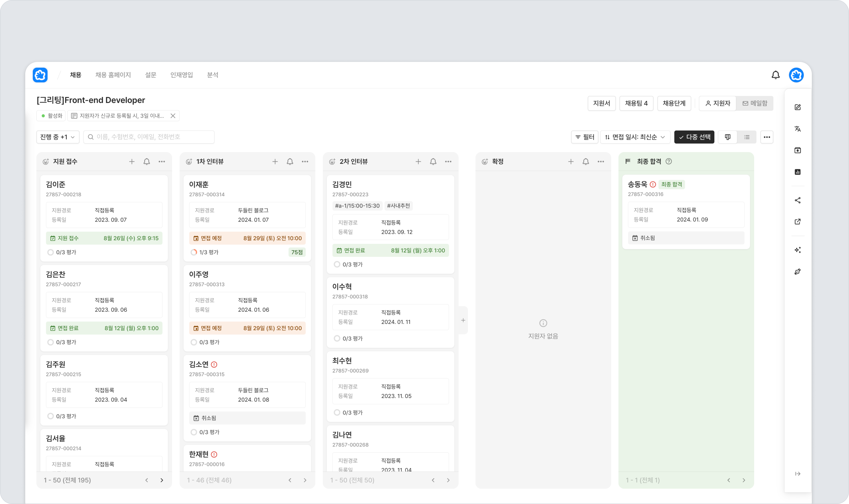Switch to the kanban board view
This screenshot has width=849, height=504.
[727, 137]
